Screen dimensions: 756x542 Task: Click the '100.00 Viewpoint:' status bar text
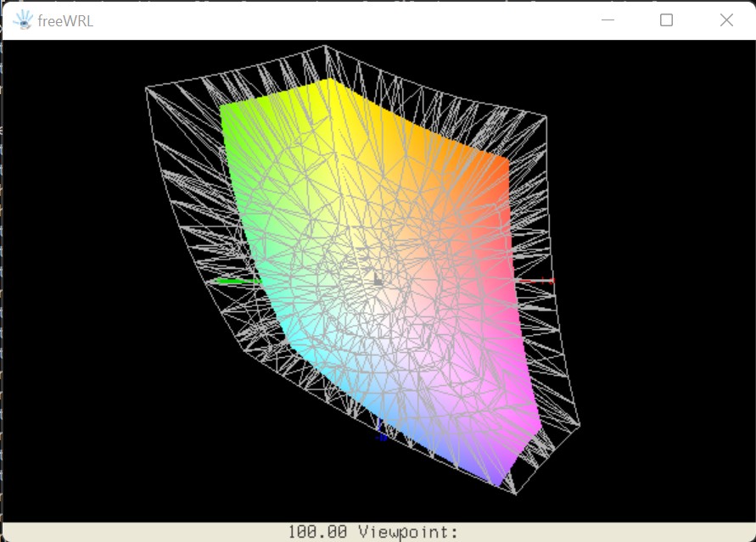click(x=373, y=532)
